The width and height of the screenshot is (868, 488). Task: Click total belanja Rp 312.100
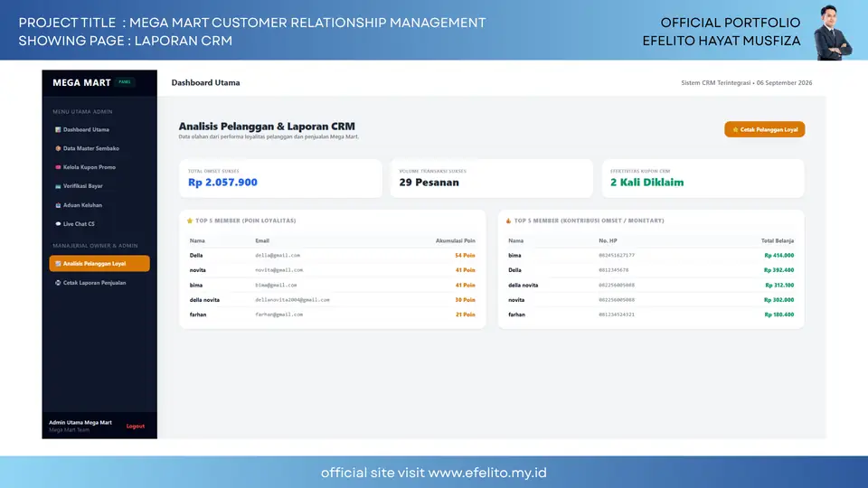tap(779, 285)
